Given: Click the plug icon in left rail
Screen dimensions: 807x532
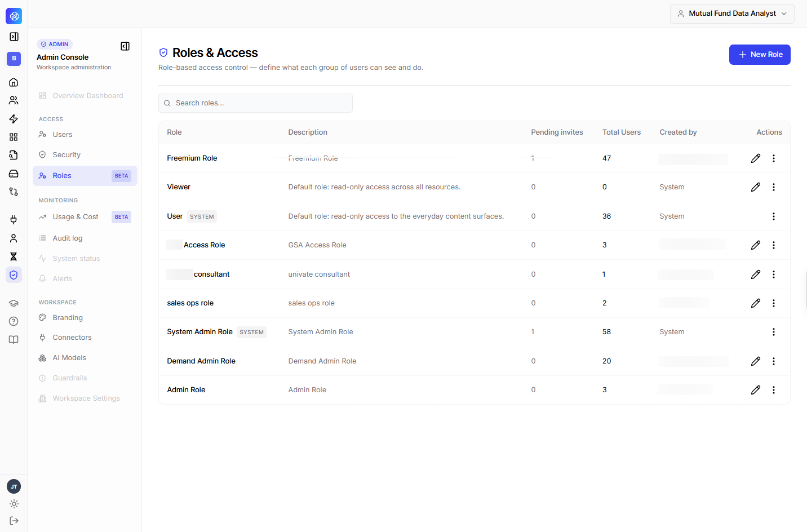Looking at the screenshot, I should click(14, 220).
